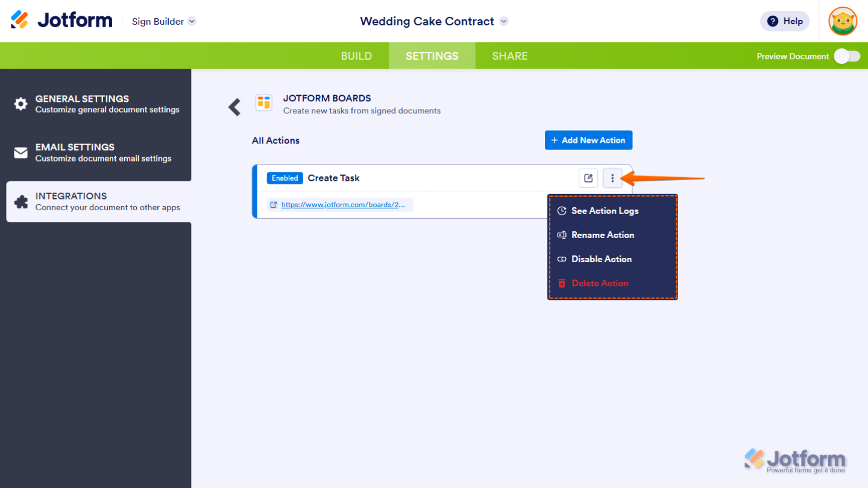The height and width of the screenshot is (488, 868).
Task: Click the text 'Create new tasks from signed documents'
Action: coord(362,111)
